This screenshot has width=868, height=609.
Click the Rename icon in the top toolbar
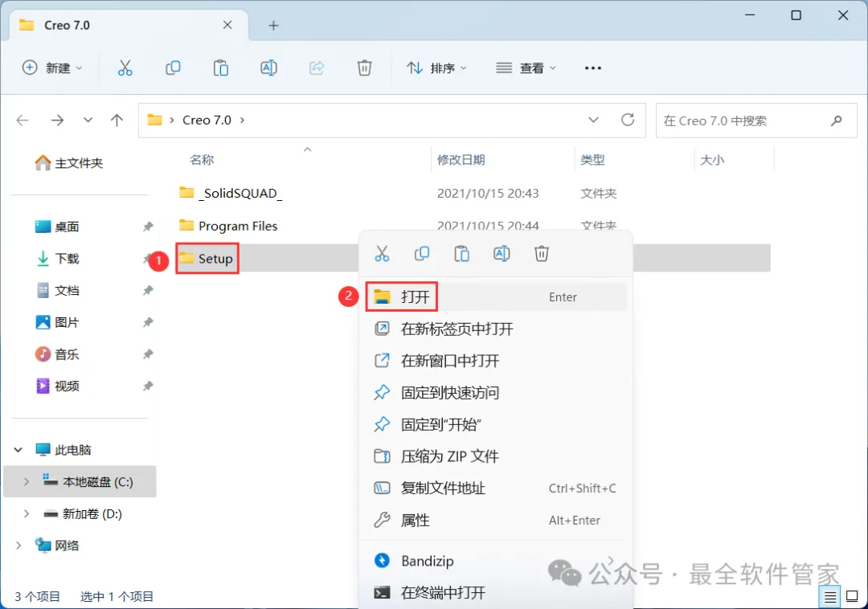pos(268,68)
